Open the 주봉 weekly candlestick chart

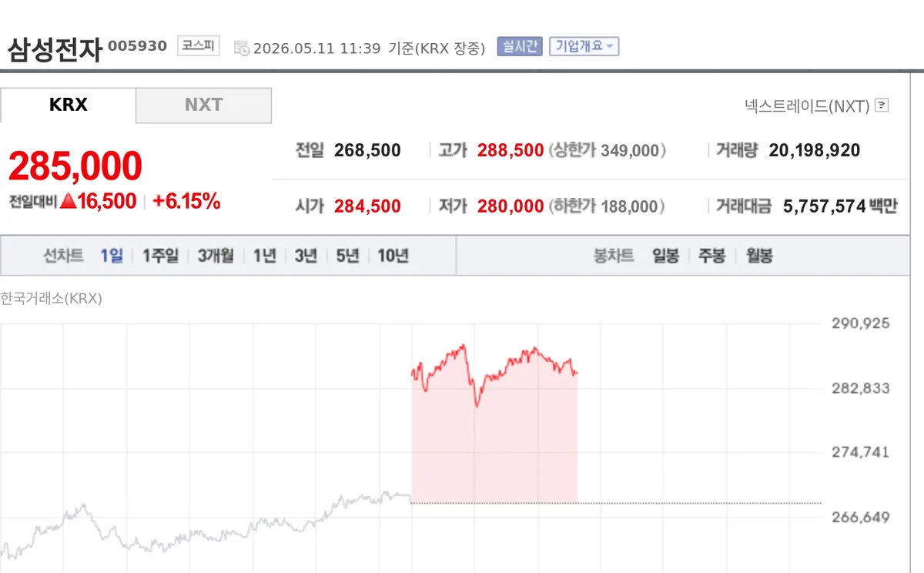coord(711,256)
